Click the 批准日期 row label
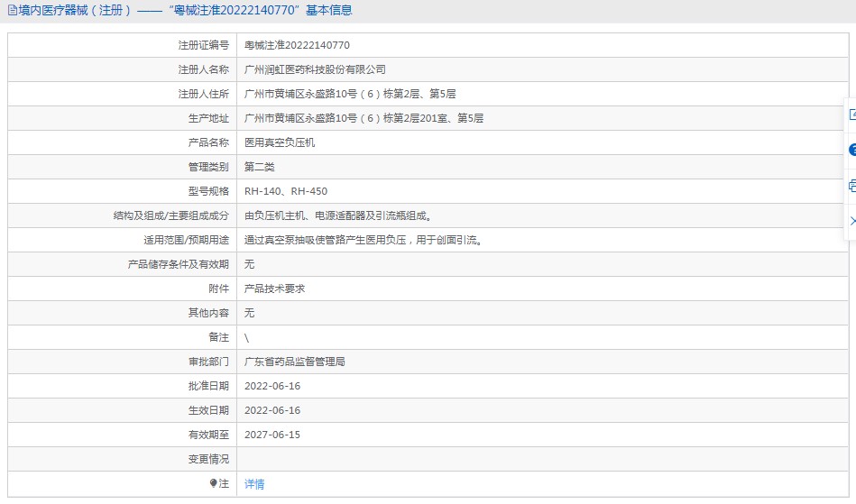 [208, 386]
